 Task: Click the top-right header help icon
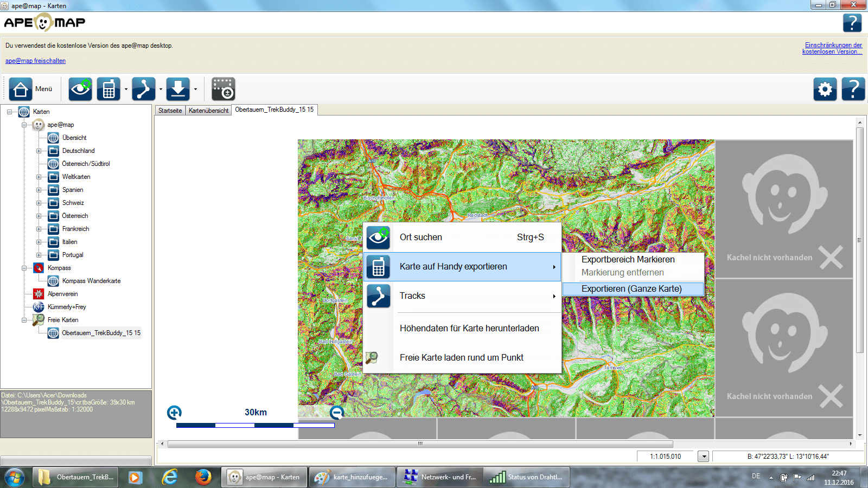(x=852, y=23)
